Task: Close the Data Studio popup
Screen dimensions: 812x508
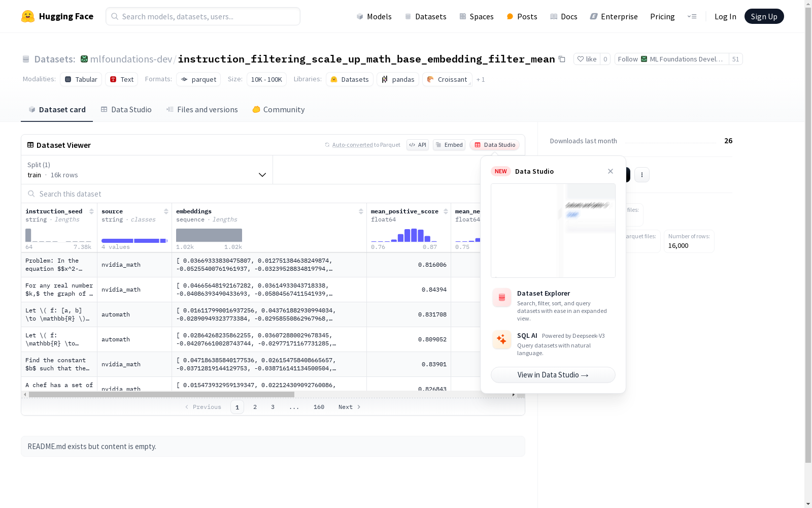Action: pyautogui.click(x=611, y=171)
